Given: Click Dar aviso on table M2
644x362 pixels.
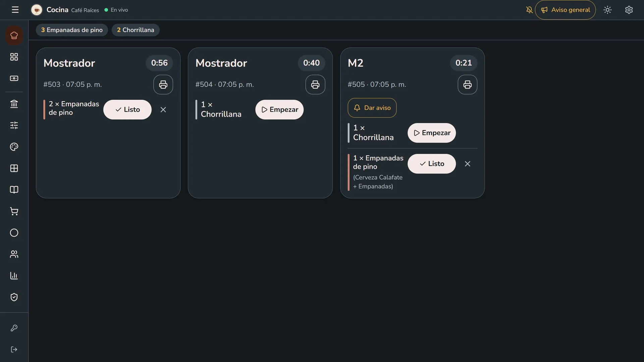Looking at the screenshot, I should pos(372,108).
